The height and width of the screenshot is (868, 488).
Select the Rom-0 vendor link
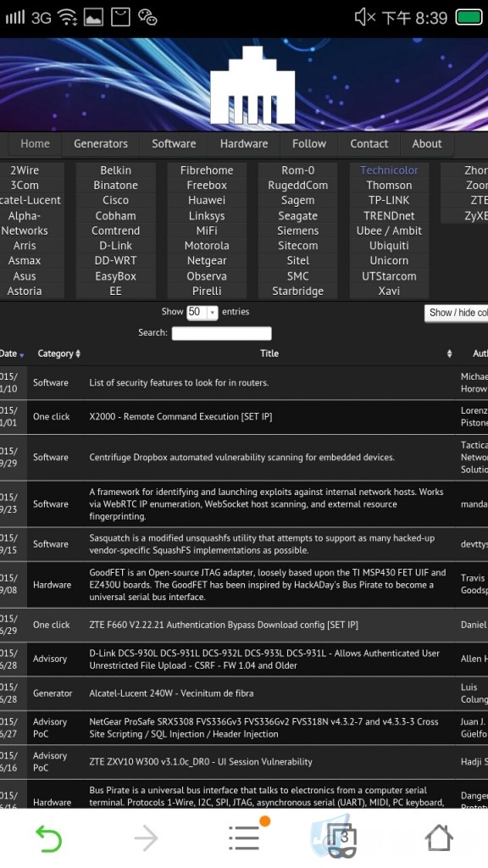[x=297, y=170]
